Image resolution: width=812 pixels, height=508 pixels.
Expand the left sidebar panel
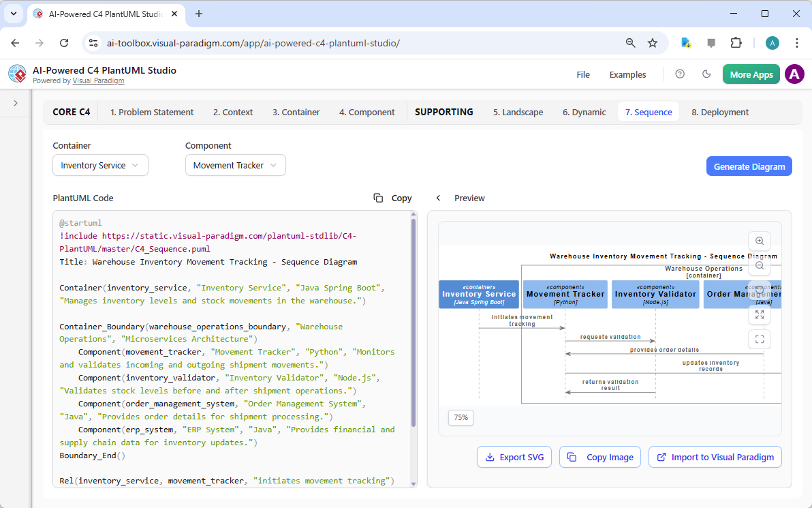coord(14,104)
